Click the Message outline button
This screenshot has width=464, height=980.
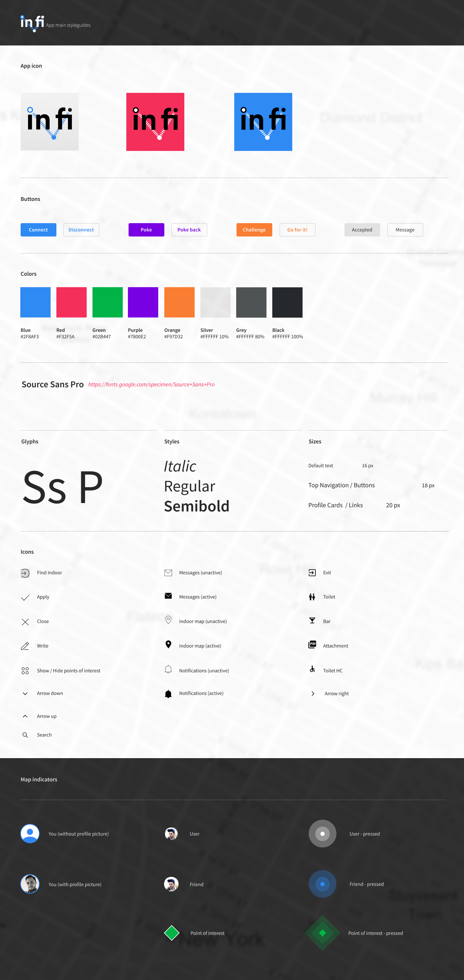point(405,230)
